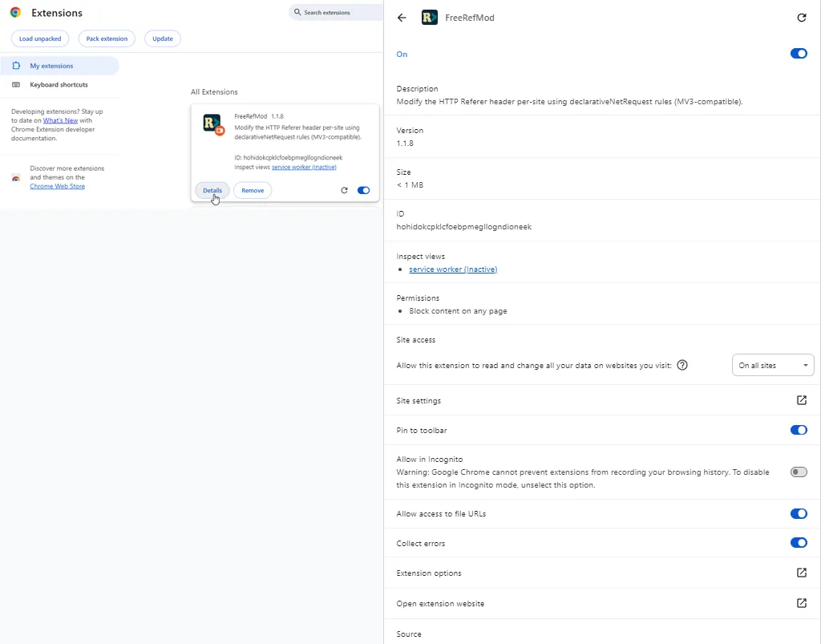Open Keyboard shortcuts in sidebar
The image size is (821, 644).
click(59, 85)
